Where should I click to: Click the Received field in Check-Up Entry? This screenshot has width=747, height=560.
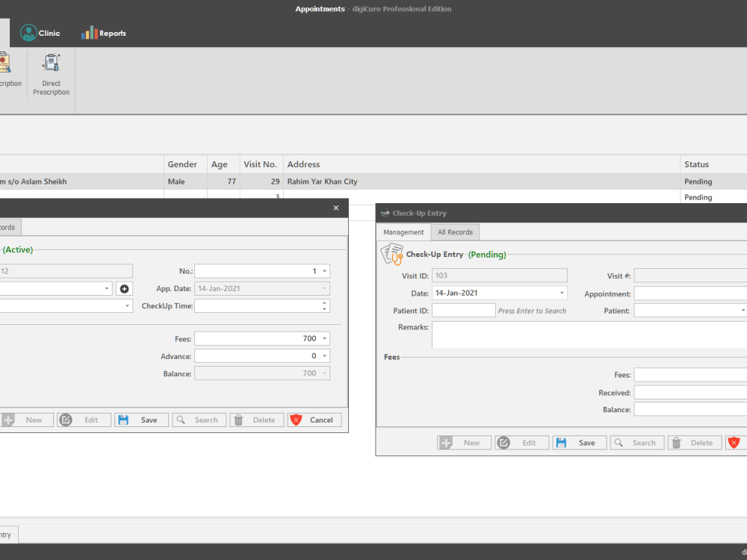click(x=690, y=393)
